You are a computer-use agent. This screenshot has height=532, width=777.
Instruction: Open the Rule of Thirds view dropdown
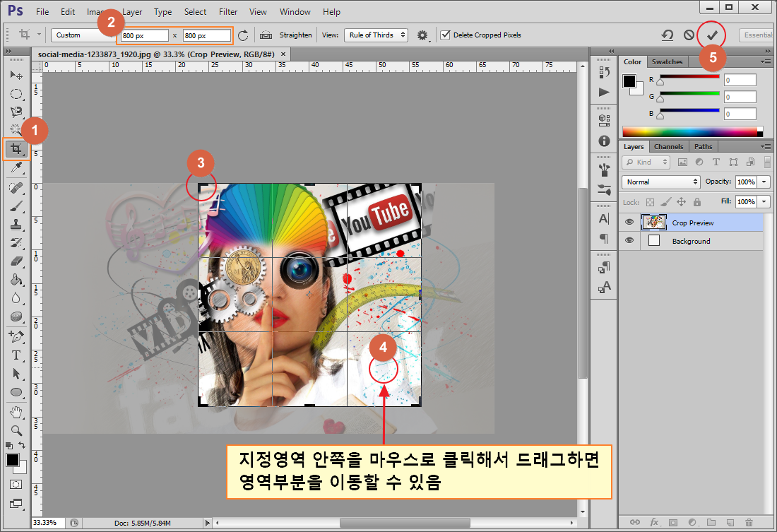[x=376, y=35]
